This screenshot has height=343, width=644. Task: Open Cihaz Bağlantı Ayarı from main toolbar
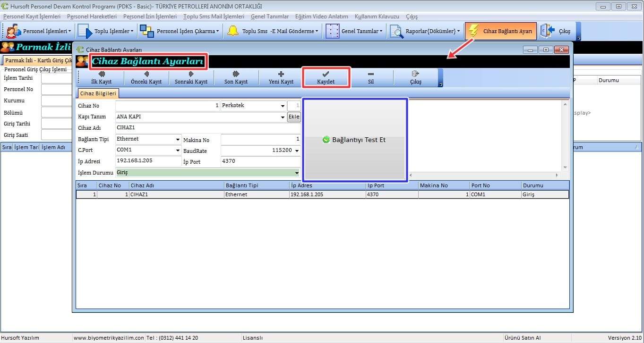[x=501, y=31]
